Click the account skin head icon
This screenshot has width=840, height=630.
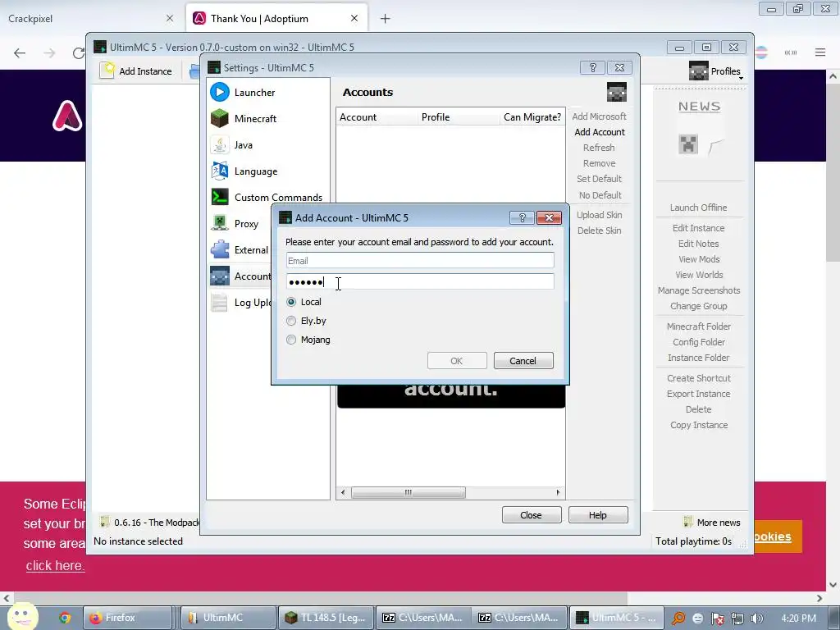click(x=617, y=92)
